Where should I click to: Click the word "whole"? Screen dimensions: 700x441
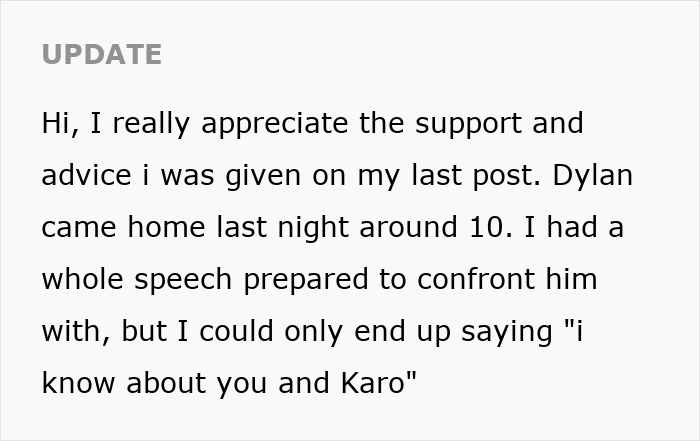tap(85, 279)
